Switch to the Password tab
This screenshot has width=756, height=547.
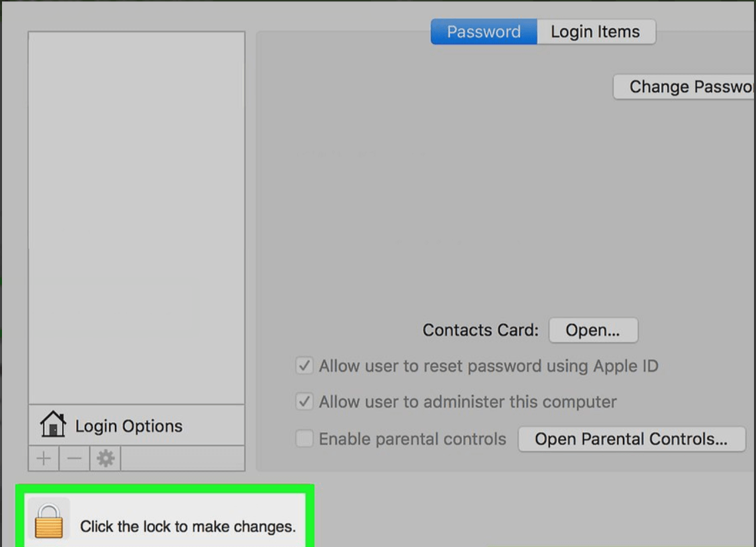tap(483, 32)
